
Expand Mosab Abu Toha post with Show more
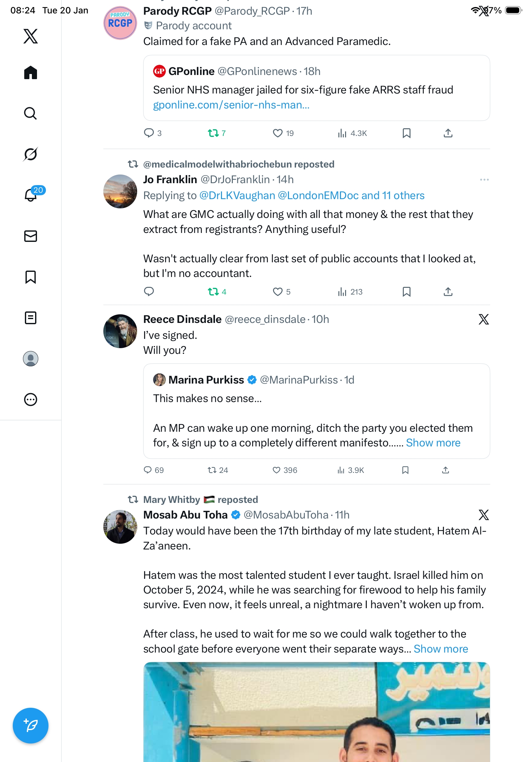point(440,648)
